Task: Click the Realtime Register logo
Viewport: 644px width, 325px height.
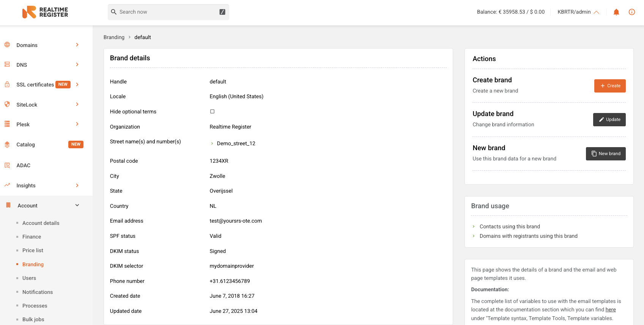Action: 45,12
